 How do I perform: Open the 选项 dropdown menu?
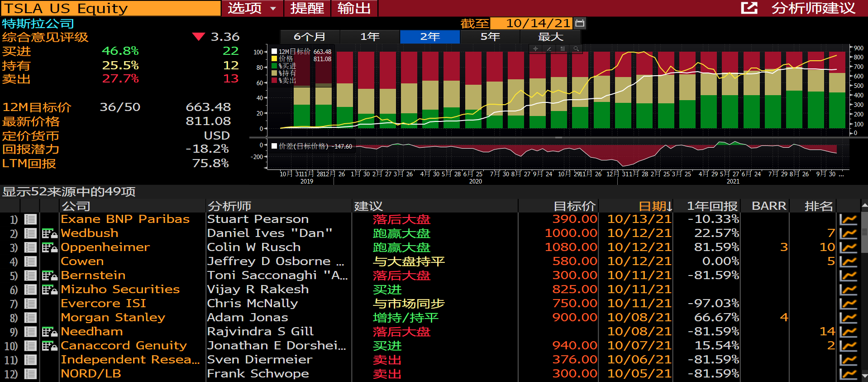click(x=252, y=8)
